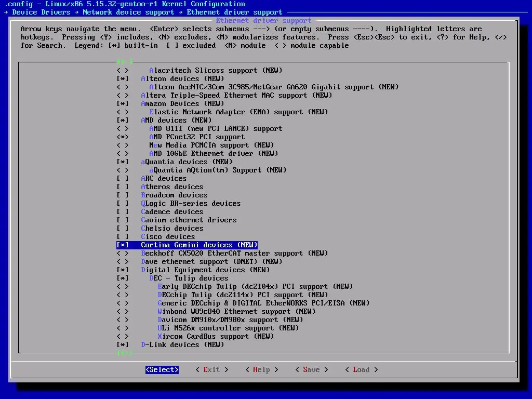
Task: Toggle aQuantia devices checkbox
Action: pyautogui.click(x=123, y=162)
